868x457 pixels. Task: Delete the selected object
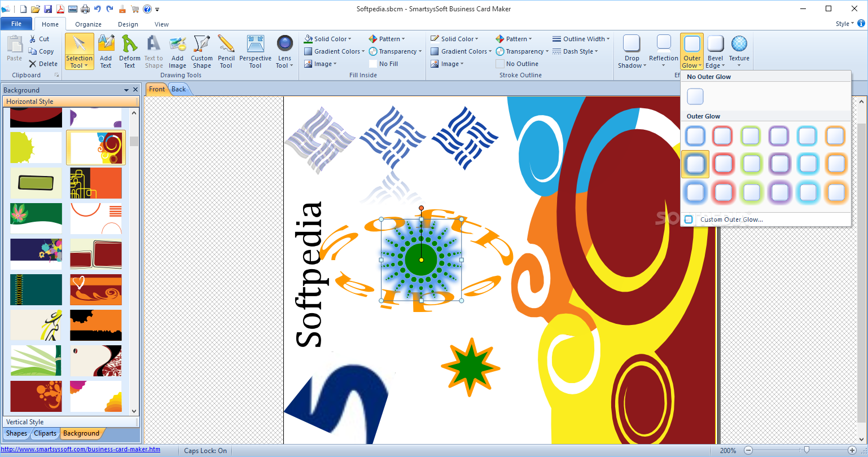[43, 64]
